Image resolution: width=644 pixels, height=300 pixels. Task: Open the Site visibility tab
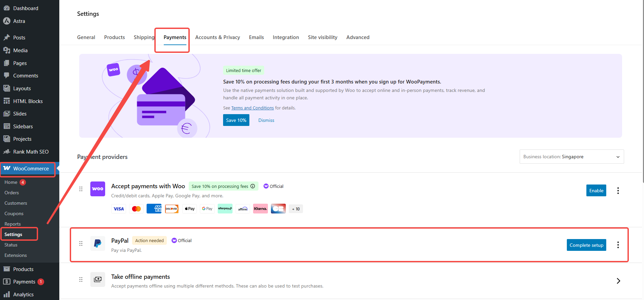pos(323,37)
